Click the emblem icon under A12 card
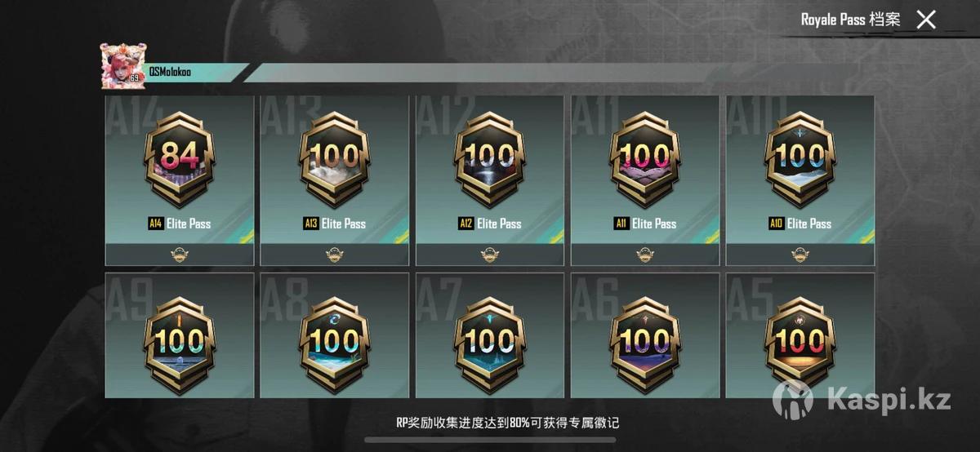 click(x=490, y=255)
